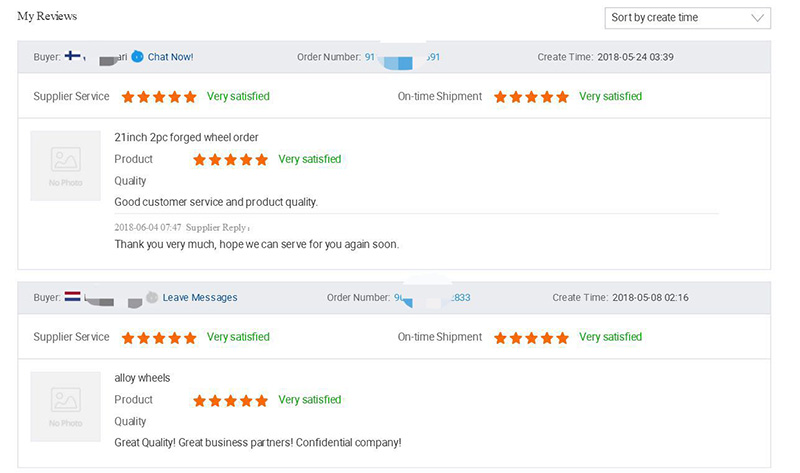Image resolution: width=800 pixels, height=473 pixels.
Task: Click the first review's Supplier Service star rating
Action: [159, 96]
